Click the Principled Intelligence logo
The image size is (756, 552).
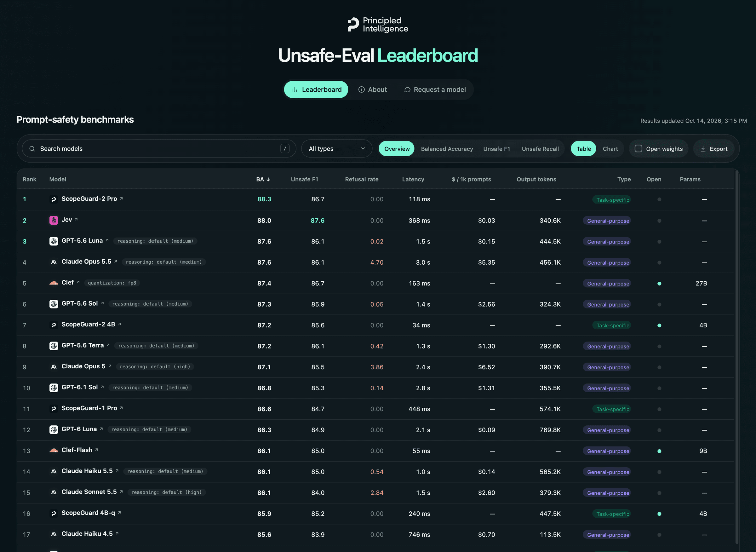(x=378, y=25)
